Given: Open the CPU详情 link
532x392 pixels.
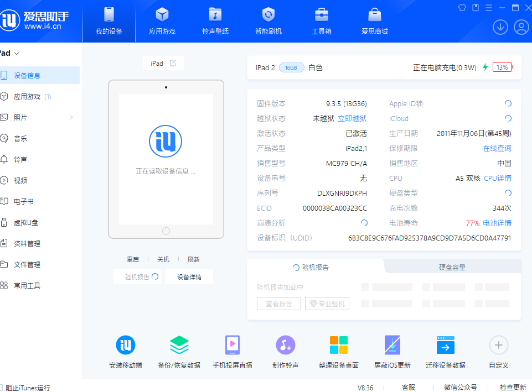Looking at the screenshot, I should [x=497, y=178].
